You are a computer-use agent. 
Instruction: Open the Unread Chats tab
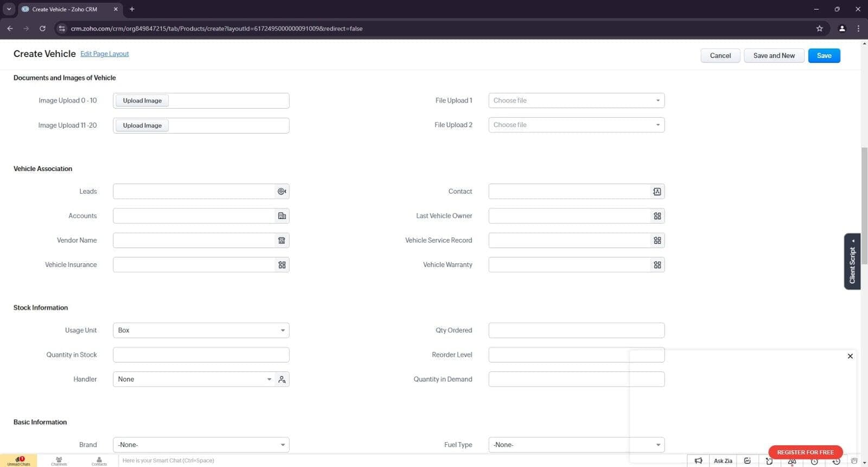coord(18,460)
